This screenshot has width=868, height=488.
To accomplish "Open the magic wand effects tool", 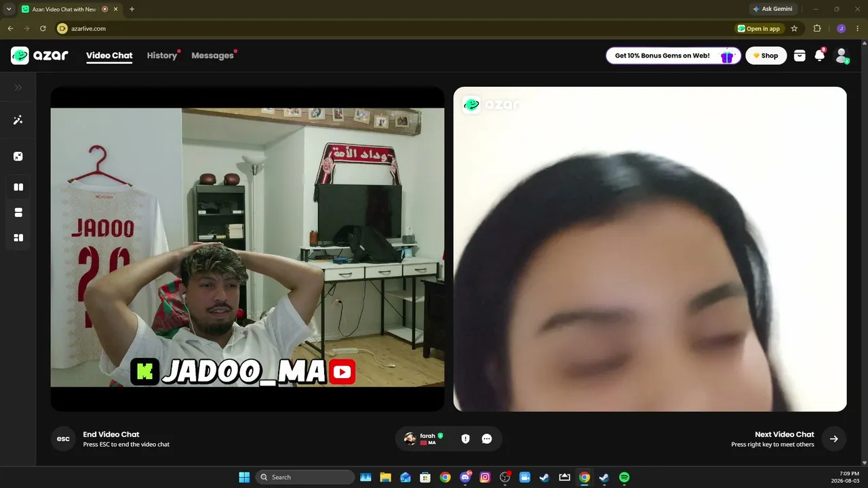I will tap(18, 120).
